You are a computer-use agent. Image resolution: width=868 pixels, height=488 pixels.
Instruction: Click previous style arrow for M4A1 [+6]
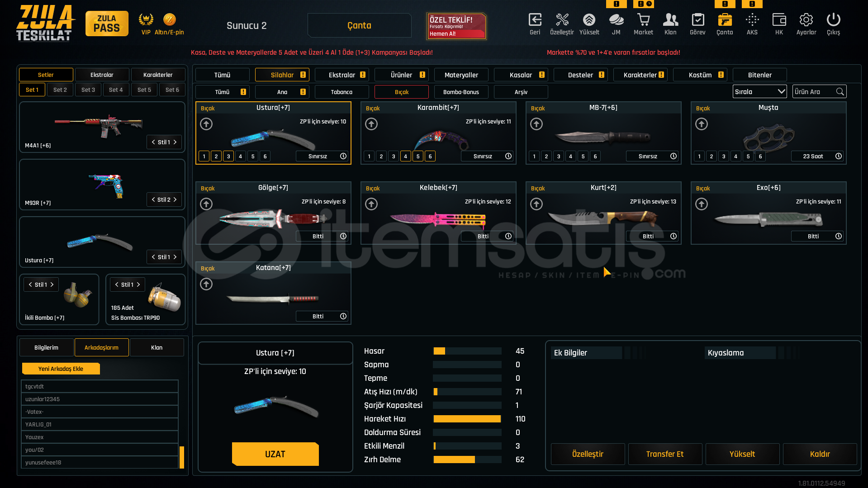tap(153, 142)
